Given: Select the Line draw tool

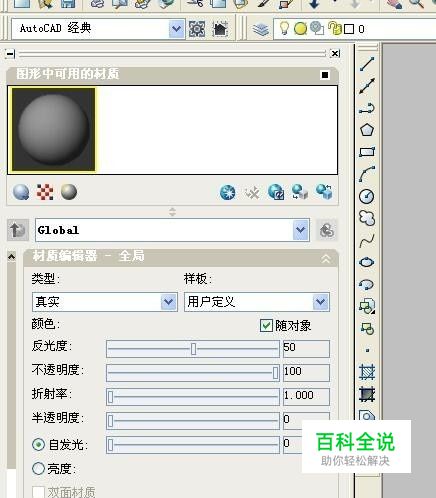Looking at the screenshot, I should click(367, 64).
